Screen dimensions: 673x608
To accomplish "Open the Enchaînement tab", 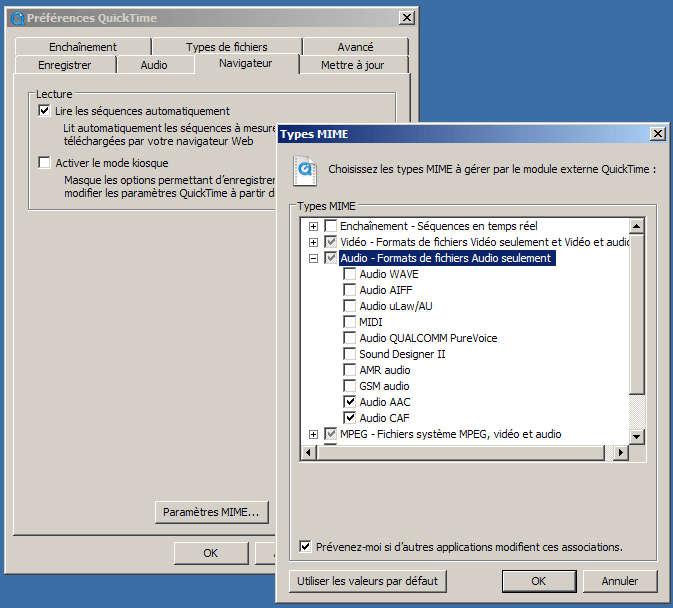I will click(x=83, y=47).
